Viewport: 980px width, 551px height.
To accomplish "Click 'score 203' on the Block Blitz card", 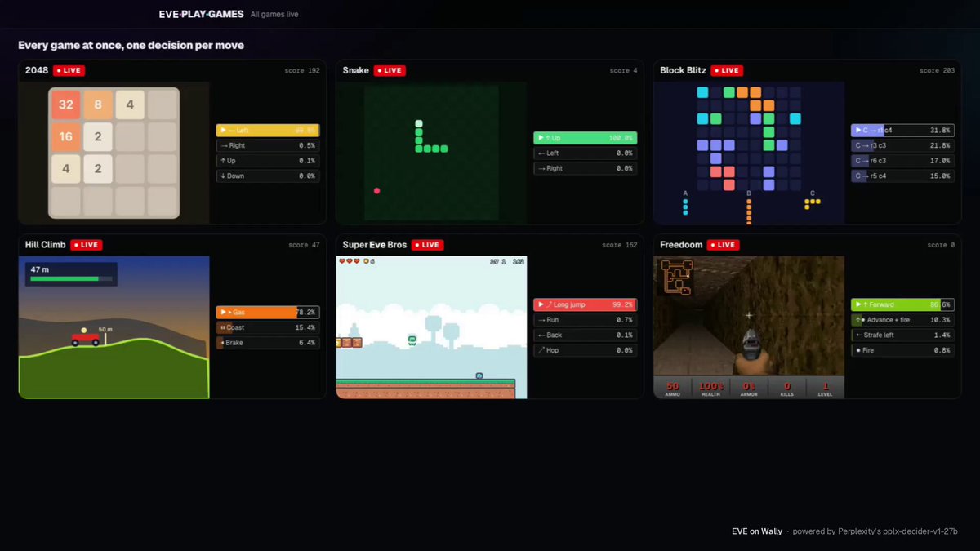I will click(x=937, y=71).
